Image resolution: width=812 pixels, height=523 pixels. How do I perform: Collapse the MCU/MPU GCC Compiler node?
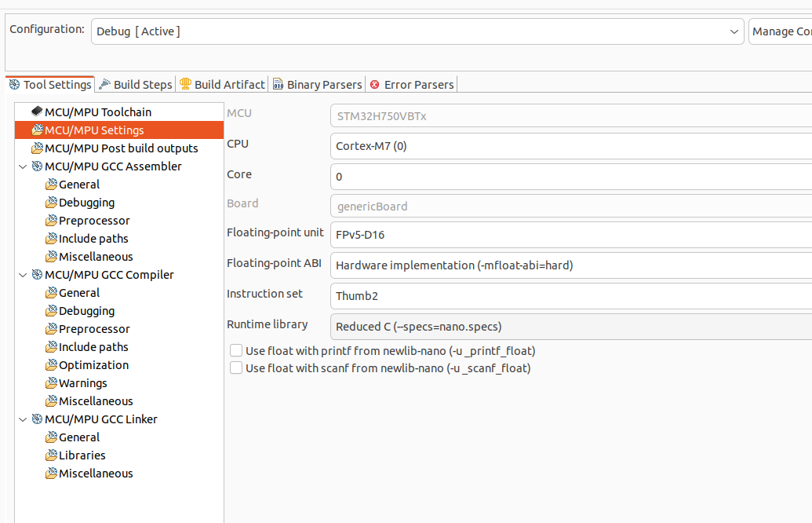[x=24, y=275]
